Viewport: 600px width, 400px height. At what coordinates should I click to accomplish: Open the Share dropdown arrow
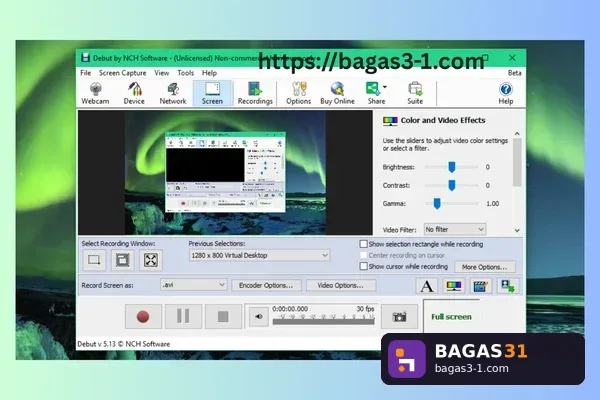[385, 87]
